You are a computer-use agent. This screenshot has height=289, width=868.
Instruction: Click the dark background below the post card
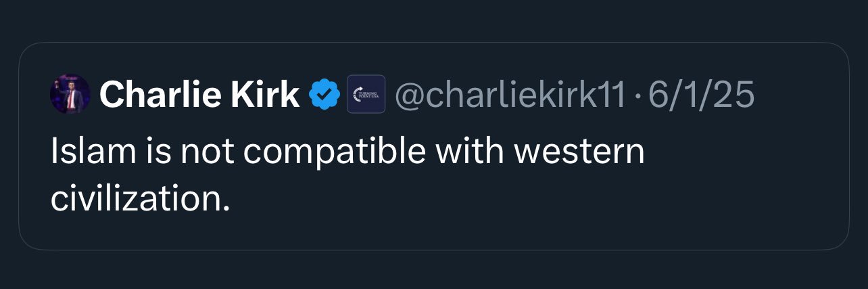click(433, 271)
